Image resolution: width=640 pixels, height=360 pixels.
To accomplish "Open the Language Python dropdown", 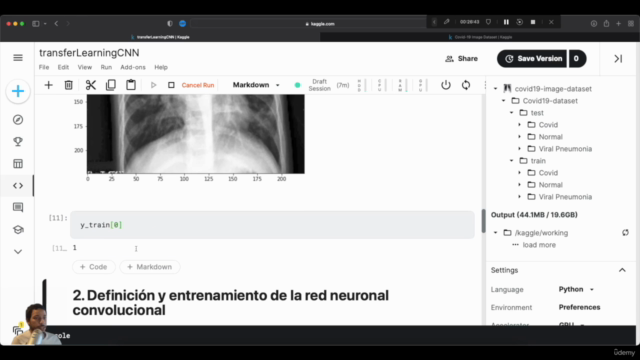I will pos(576,289).
